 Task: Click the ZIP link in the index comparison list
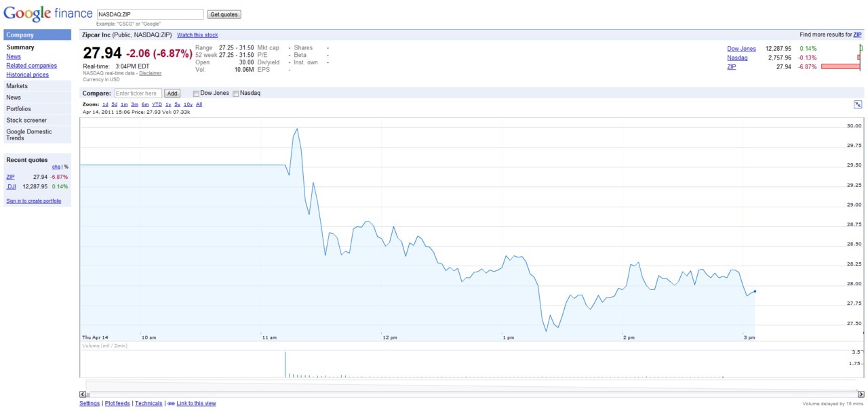click(731, 67)
